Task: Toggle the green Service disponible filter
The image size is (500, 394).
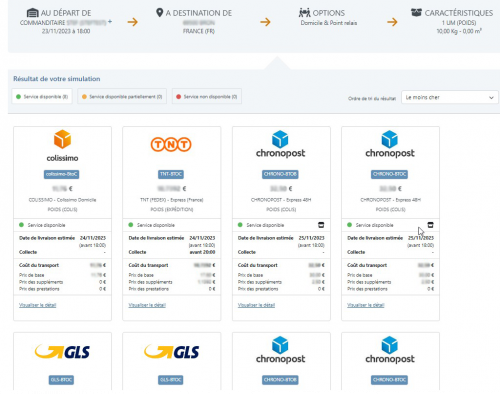Action: coord(42,97)
